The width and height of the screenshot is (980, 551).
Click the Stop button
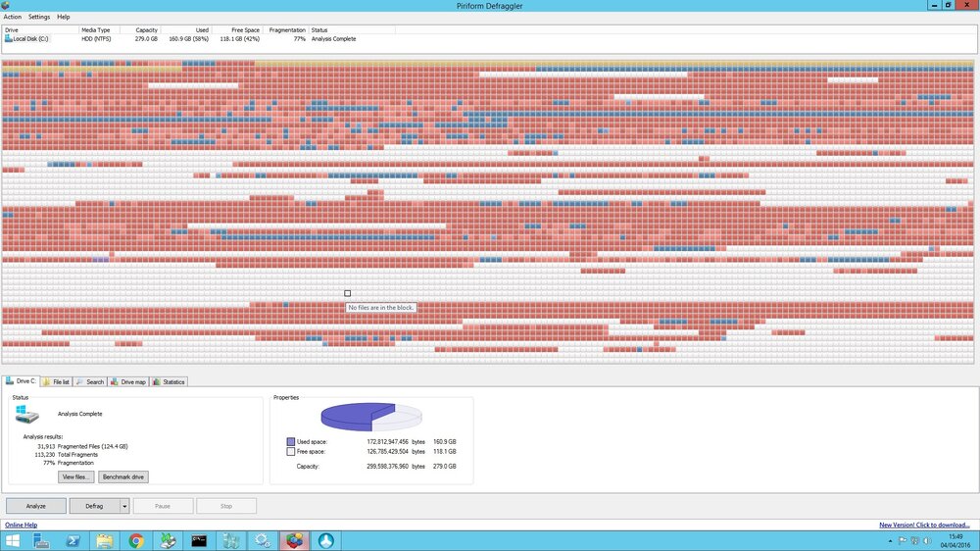(x=226, y=506)
